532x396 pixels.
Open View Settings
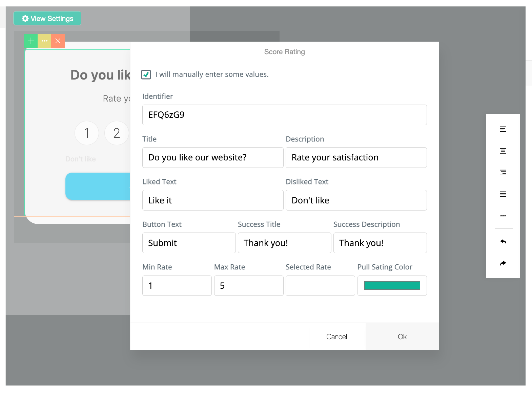click(47, 19)
